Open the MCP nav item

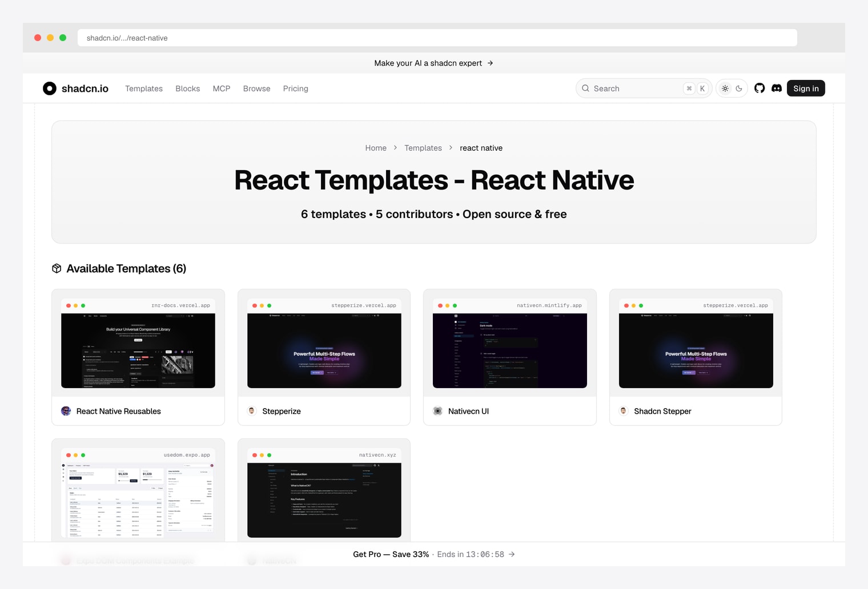222,88
